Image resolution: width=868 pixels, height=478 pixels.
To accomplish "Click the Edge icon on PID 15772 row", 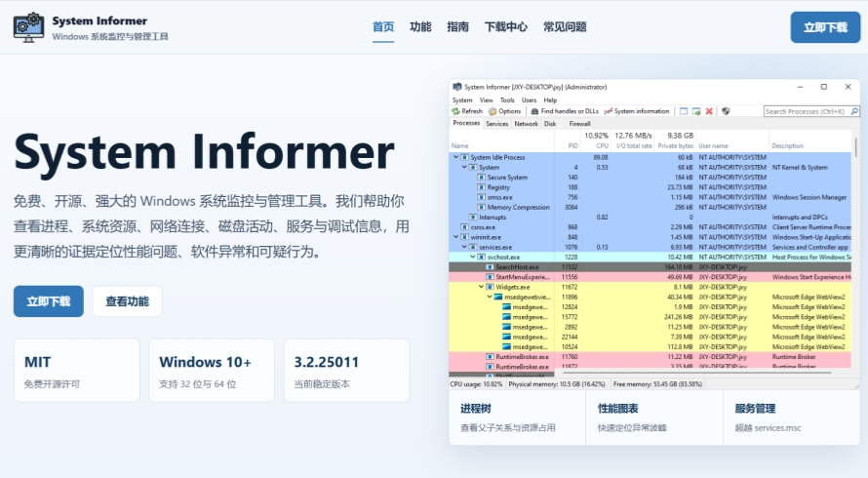I will (x=506, y=317).
